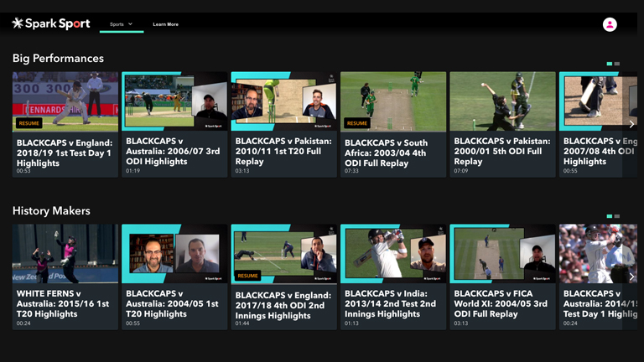Viewport: 644px width, 362px height.
Task: Click duration 01:19 on Australia 3rd ODI
Action: [132, 171]
